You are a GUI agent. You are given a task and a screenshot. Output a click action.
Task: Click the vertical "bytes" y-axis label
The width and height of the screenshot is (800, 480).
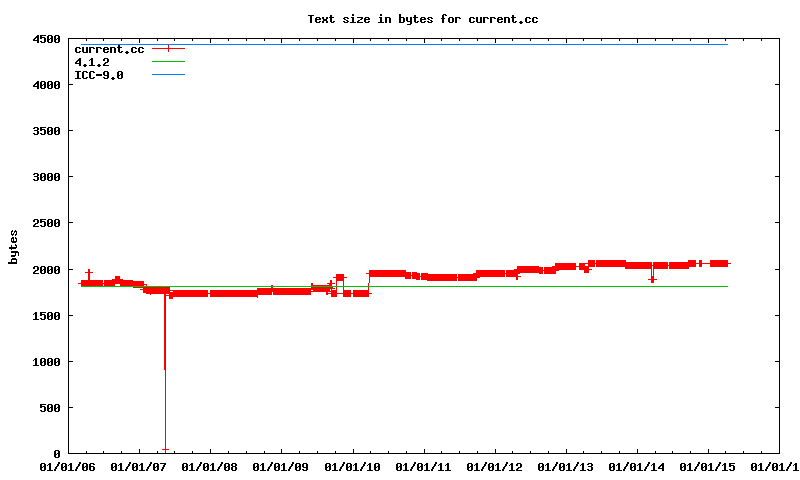click(x=14, y=246)
